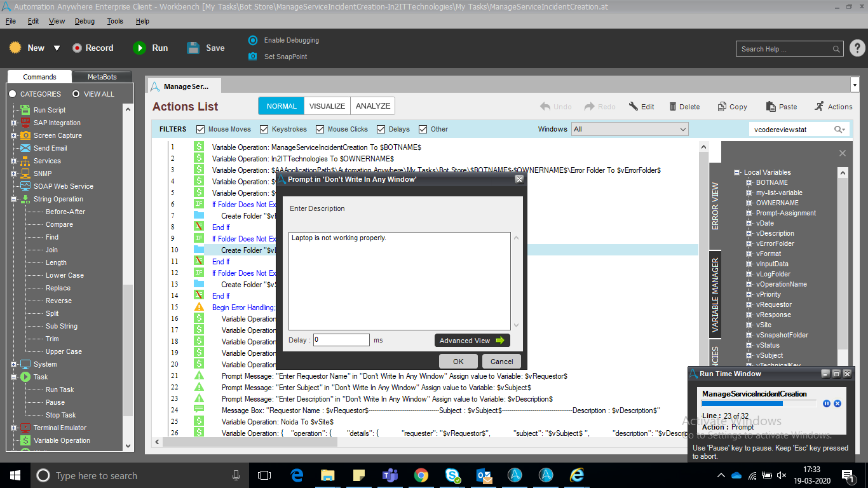Screen dimensions: 868x488
Task: Open the Actions menu with the running figure
Action: coord(833,107)
